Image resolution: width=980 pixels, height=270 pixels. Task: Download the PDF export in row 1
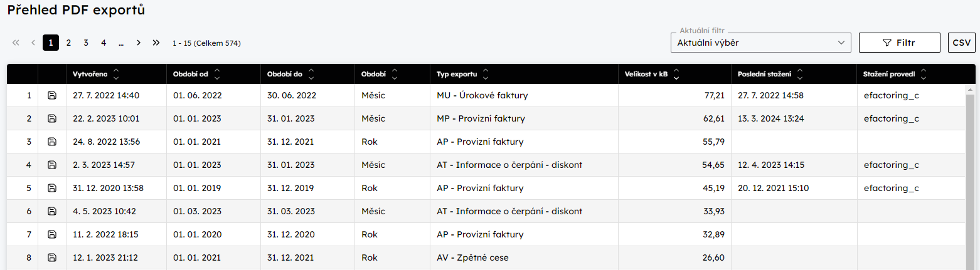pos(52,95)
